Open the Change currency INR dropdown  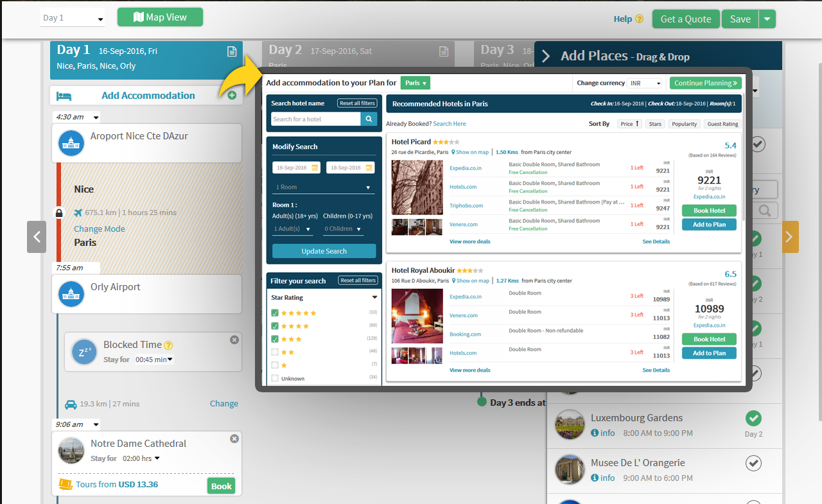(x=645, y=83)
